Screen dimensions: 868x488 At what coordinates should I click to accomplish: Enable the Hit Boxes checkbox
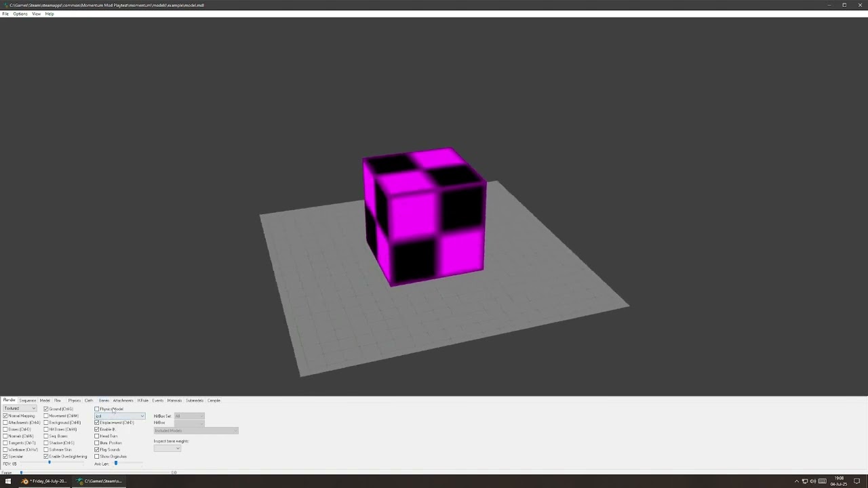pyautogui.click(x=46, y=430)
